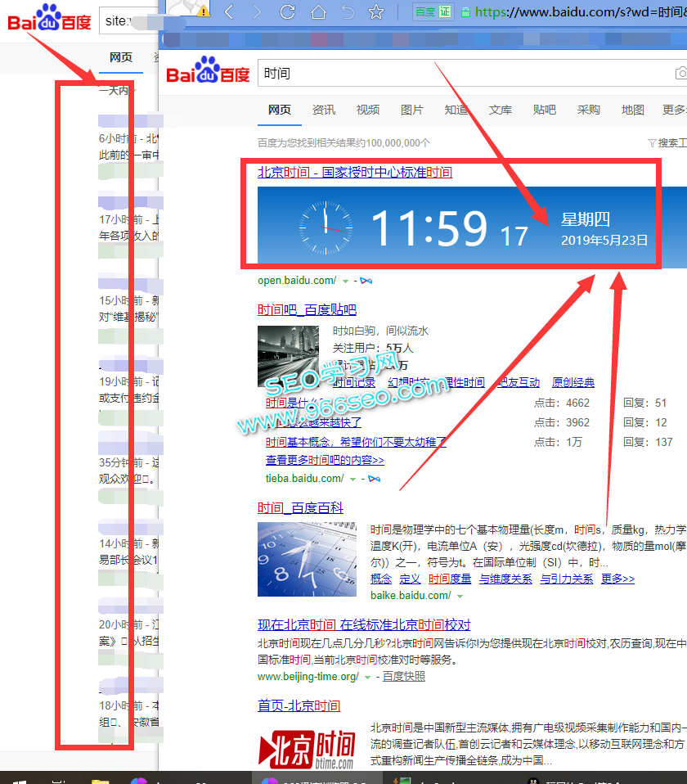Click the 概念 baike section link
Image resolution: width=687 pixels, height=784 pixels.
pyautogui.click(x=381, y=579)
